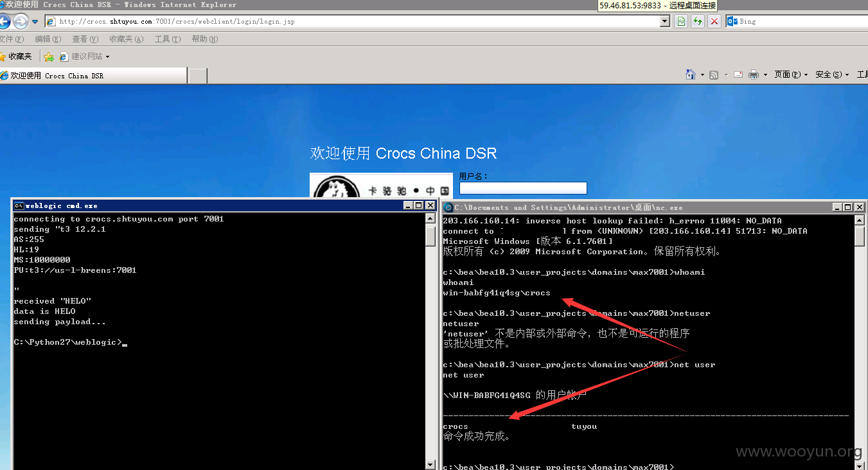Open the 建议网站 suggested sites link
The image size is (868, 470).
(x=84, y=57)
